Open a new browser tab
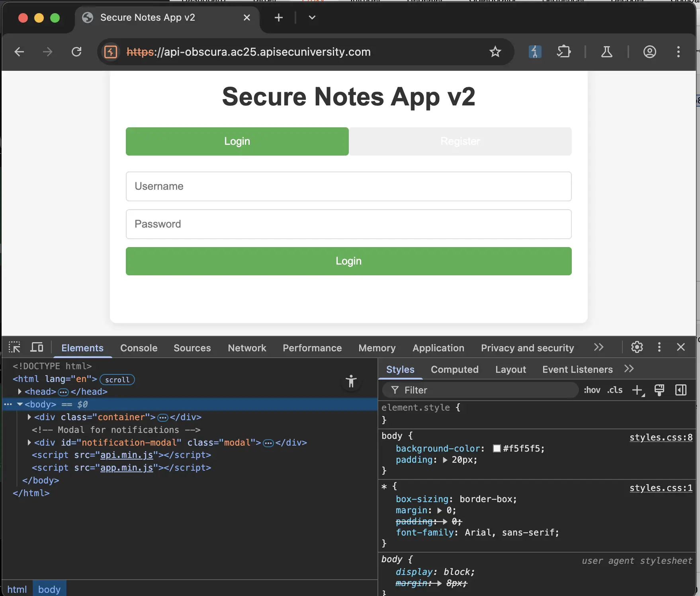This screenshot has width=700, height=596. point(279,18)
